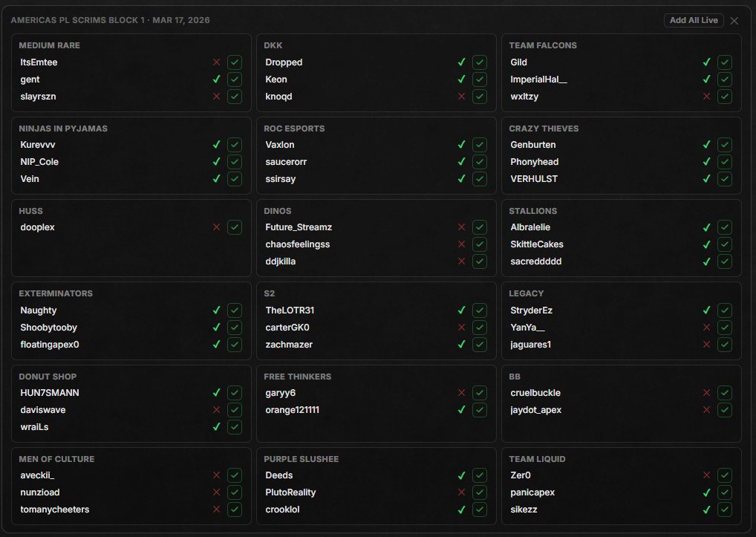Viewport: 756px width, 537px height.
Task: Select the PURPLE SLUSHEE team heading
Action: pos(301,460)
